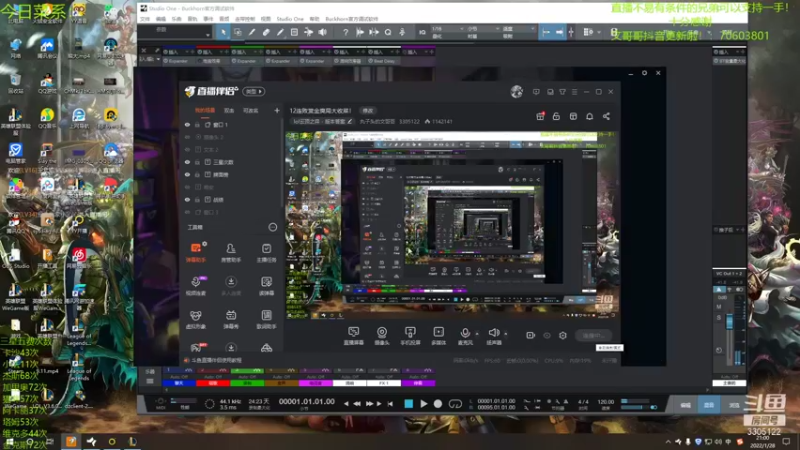Click the 120.00 tempo value

tap(605, 402)
